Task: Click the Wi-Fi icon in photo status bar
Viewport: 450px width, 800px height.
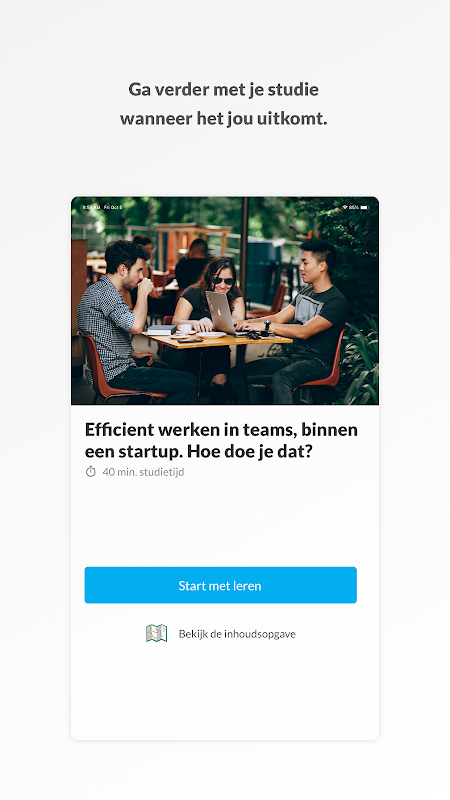Action: pos(344,207)
